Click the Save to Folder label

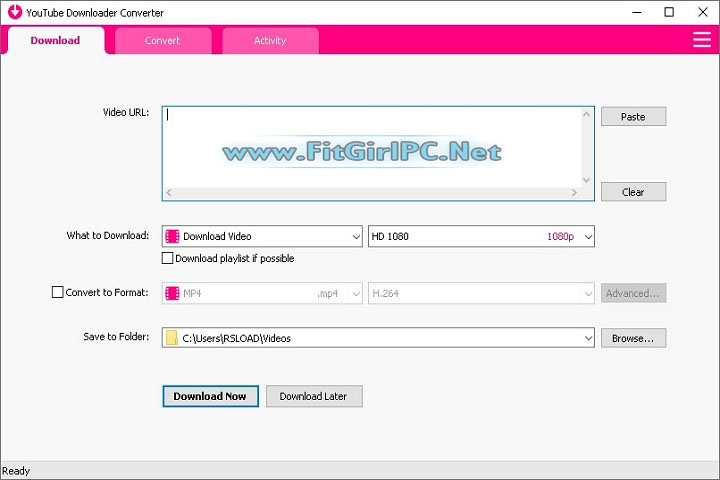pyautogui.click(x=116, y=337)
